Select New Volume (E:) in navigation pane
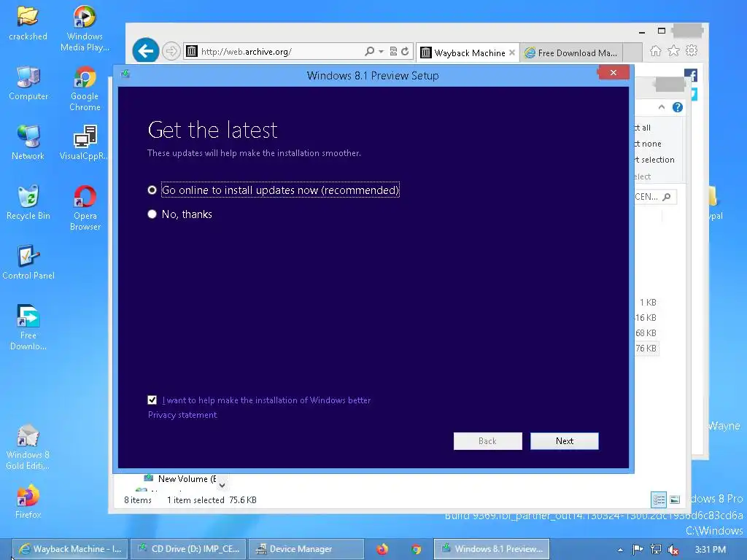Screen dimensions: 747x560 point(181,478)
